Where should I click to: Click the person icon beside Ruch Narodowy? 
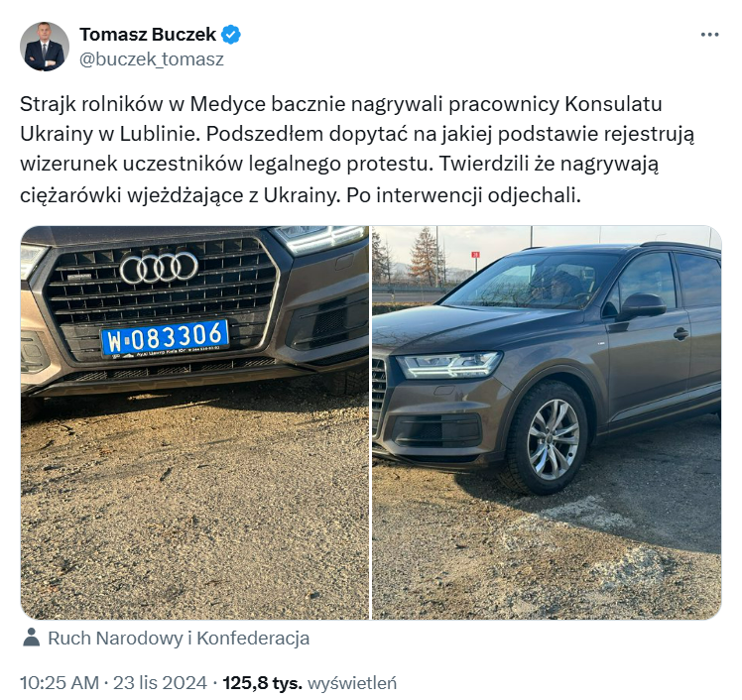click(x=31, y=638)
